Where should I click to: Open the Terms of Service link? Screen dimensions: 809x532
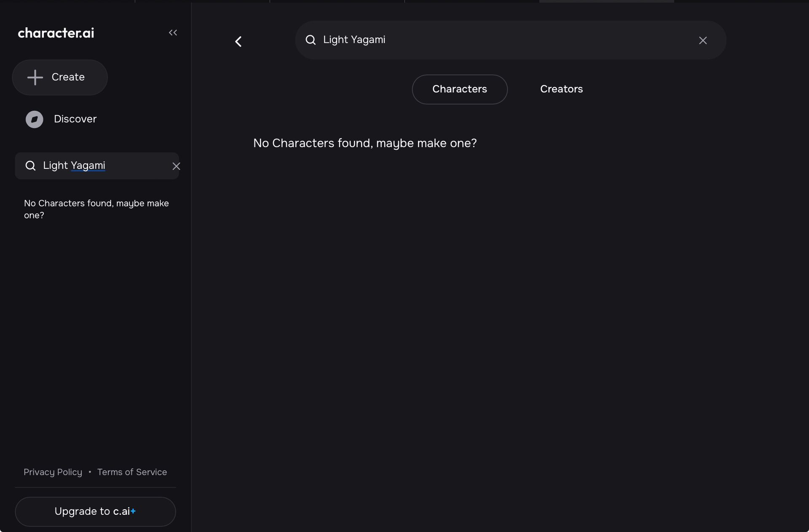pos(132,472)
